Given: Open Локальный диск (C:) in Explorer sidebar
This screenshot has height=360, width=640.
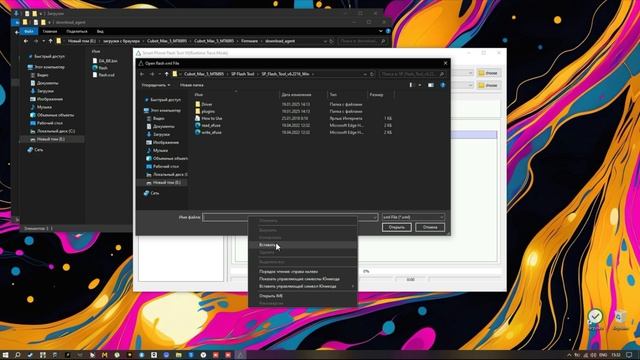Looking at the screenshot, I should [53, 131].
